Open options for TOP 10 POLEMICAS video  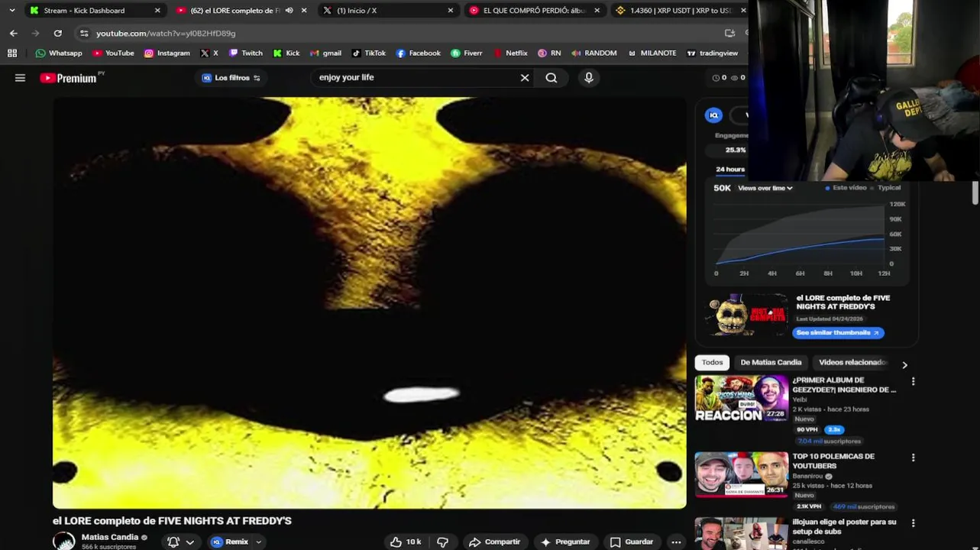point(913,458)
